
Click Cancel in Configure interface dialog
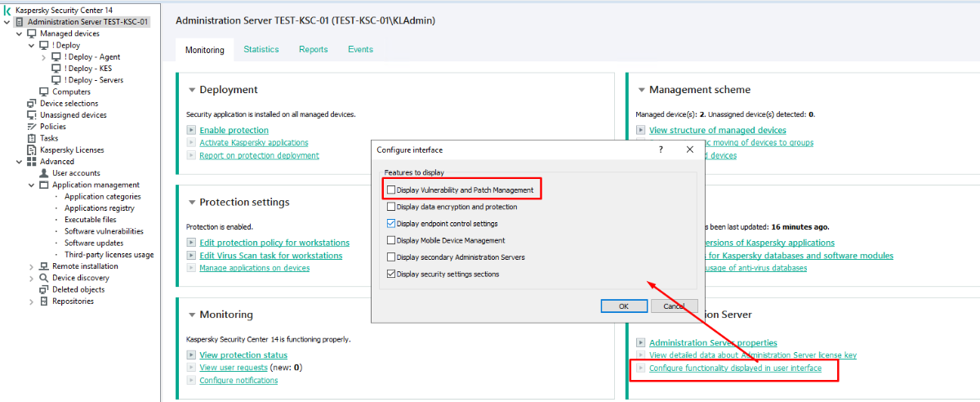pos(674,306)
